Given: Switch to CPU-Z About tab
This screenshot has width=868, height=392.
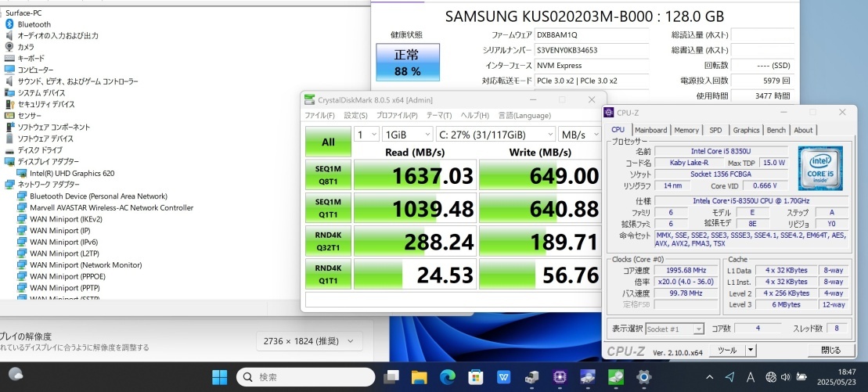Looking at the screenshot, I should [x=803, y=130].
